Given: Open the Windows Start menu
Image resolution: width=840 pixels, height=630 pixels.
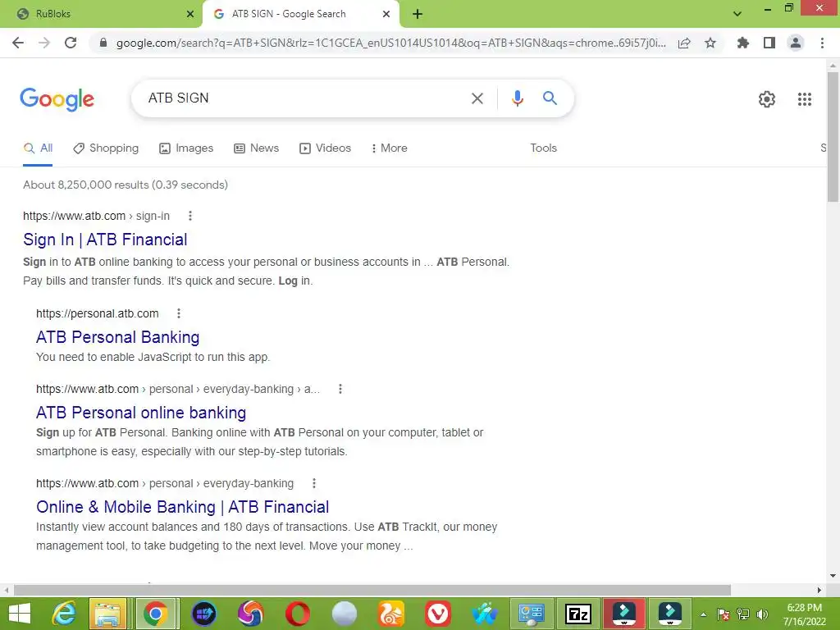Looking at the screenshot, I should (20, 614).
